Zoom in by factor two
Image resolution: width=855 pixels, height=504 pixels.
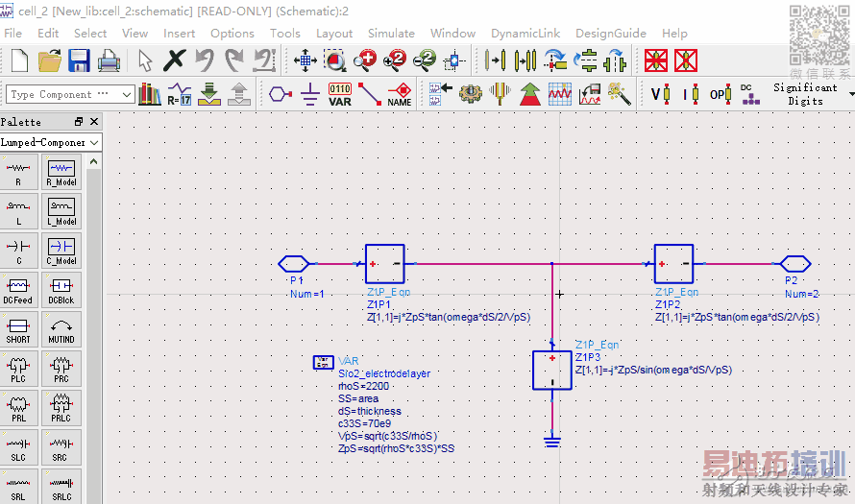coord(395,60)
